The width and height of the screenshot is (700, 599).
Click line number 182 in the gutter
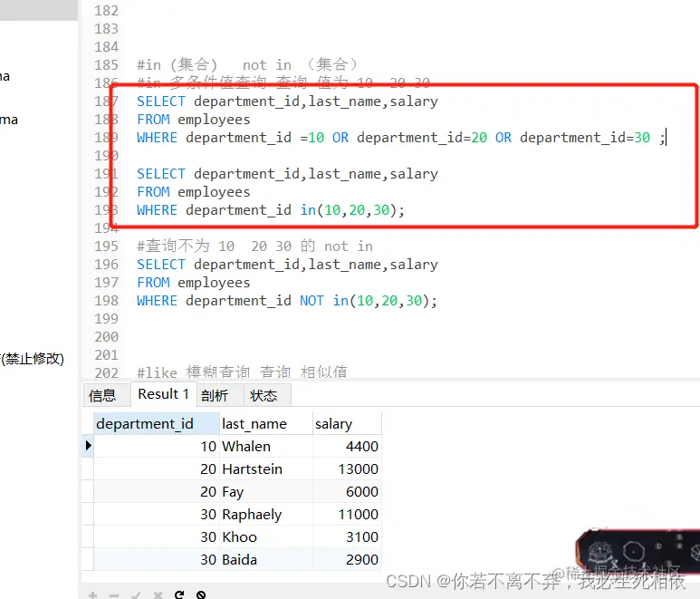click(x=106, y=11)
